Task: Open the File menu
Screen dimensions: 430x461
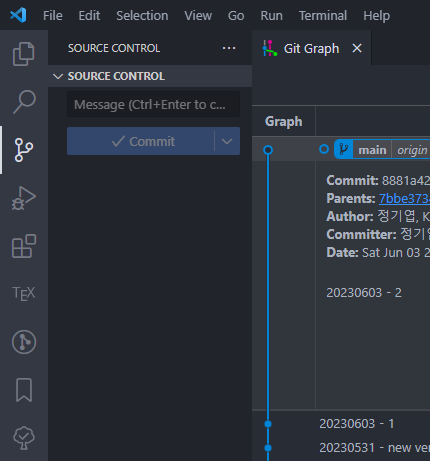Action: (53, 16)
